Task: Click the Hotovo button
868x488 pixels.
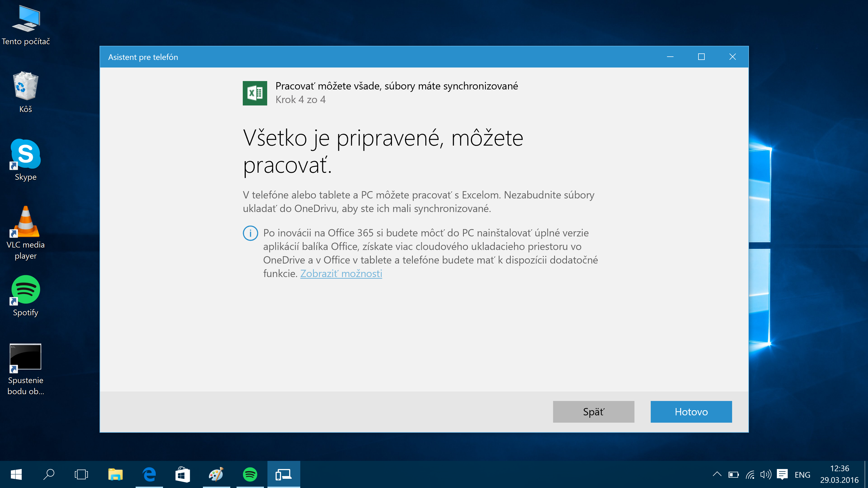Action: pos(691,412)
